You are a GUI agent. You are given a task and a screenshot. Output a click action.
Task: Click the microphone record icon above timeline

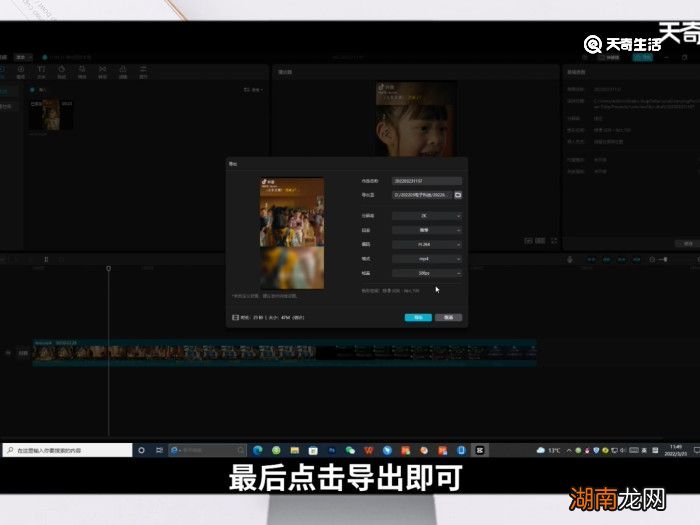click(570, 259)
